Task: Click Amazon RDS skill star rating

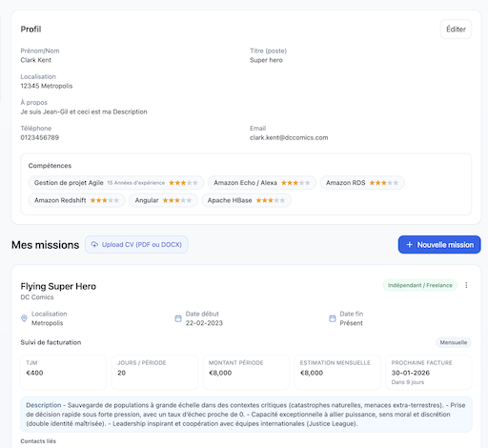Action: click(x=384, y=183)
